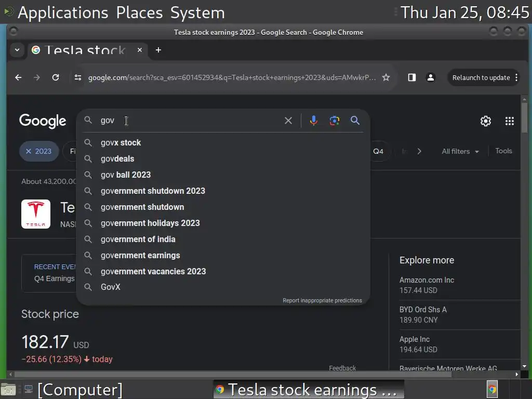This screenshot has width=532, height=399.
Task: Open the Google apps grid
Action: click(510, 121)
